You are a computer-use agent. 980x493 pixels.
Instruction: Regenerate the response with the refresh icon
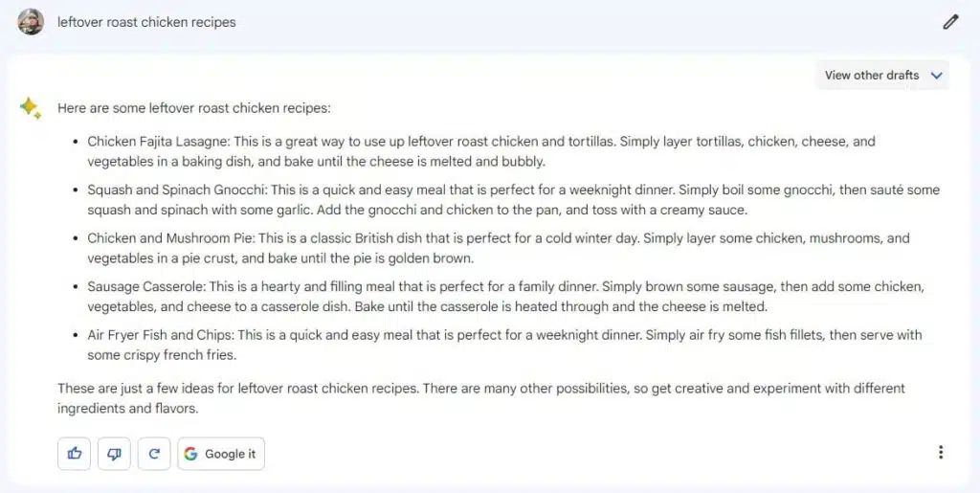(154, 454)
